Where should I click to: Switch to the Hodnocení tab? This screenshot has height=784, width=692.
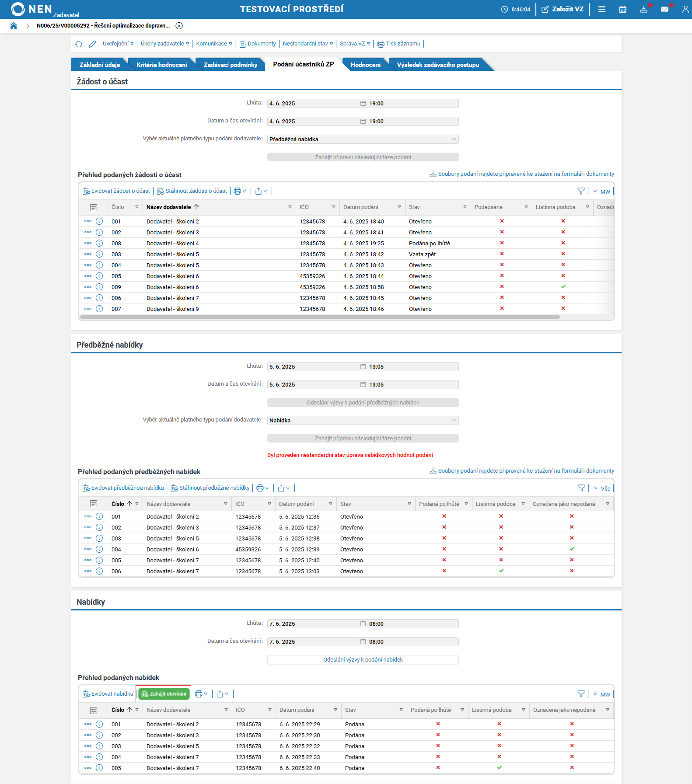point(365,65)
